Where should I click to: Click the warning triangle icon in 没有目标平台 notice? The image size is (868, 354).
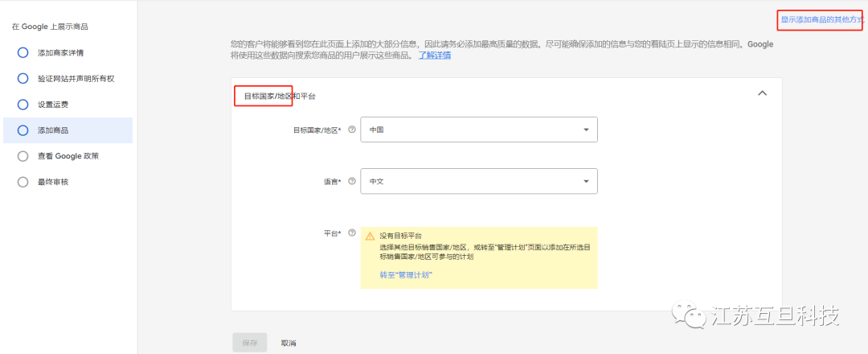(370, 237)
